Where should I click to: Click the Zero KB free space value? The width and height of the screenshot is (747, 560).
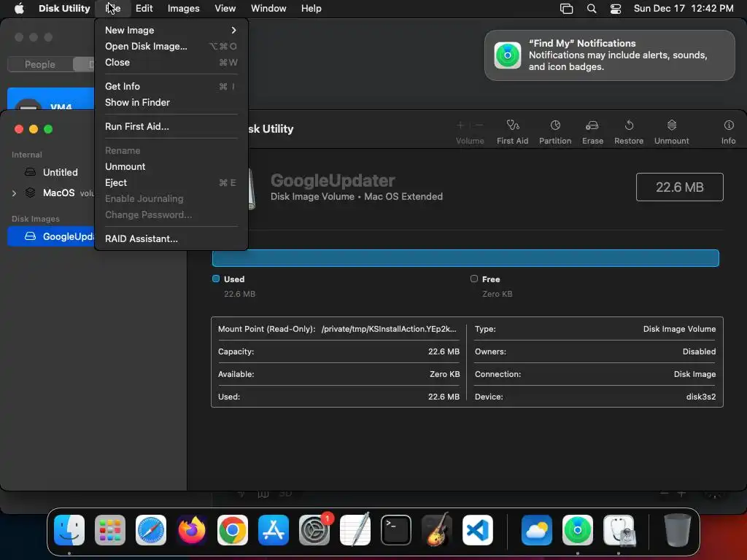coord(497,294)
